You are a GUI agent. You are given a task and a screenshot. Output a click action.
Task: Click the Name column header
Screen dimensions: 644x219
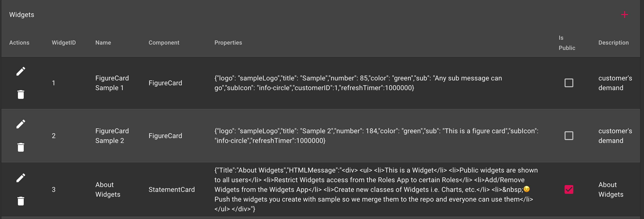pos(103,43)
